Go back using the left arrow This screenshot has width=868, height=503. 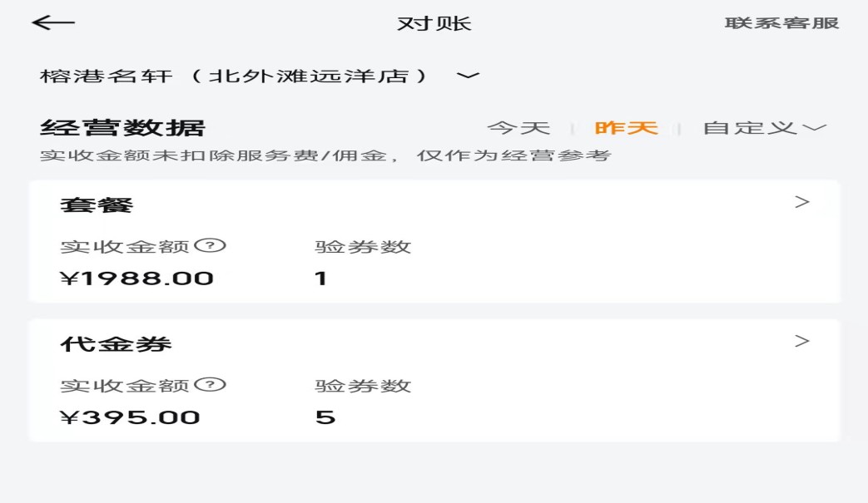(53, 23)
